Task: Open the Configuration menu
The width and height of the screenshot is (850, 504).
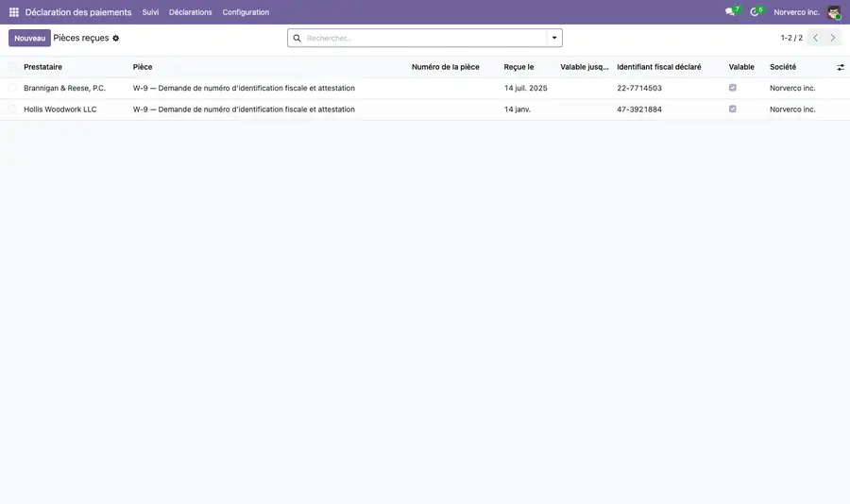Action: [246, 12]
